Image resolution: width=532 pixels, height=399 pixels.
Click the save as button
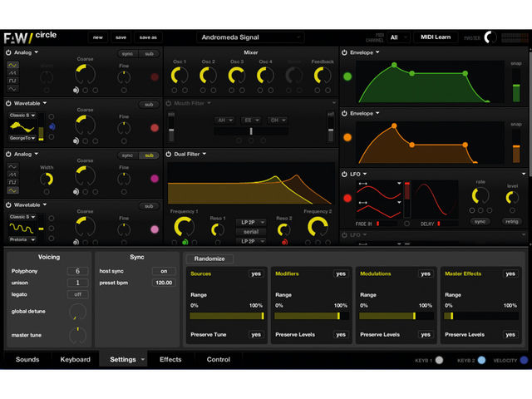coord(148,37)
